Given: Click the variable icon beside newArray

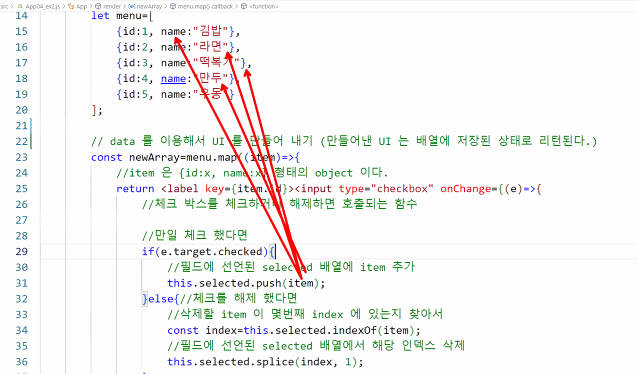Looking at the screenshot, I should pyautogui.click(x=132, y=7).
